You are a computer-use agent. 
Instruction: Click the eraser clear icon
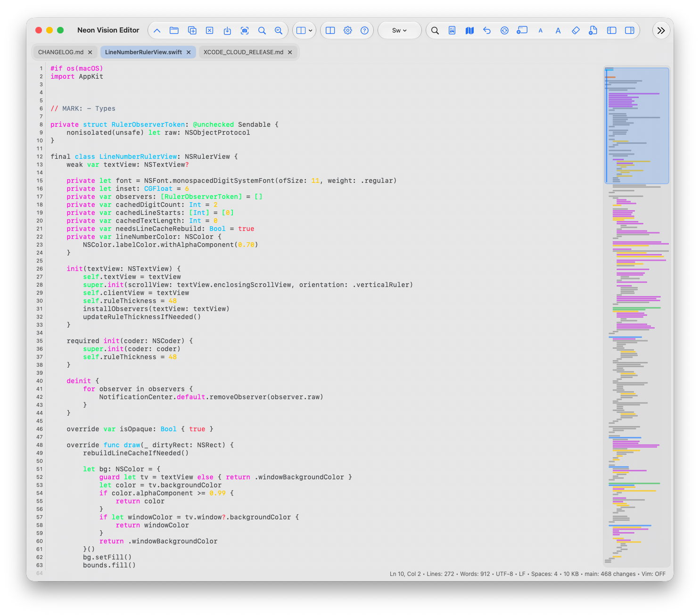pyautogui.click(x=576, y=31)
